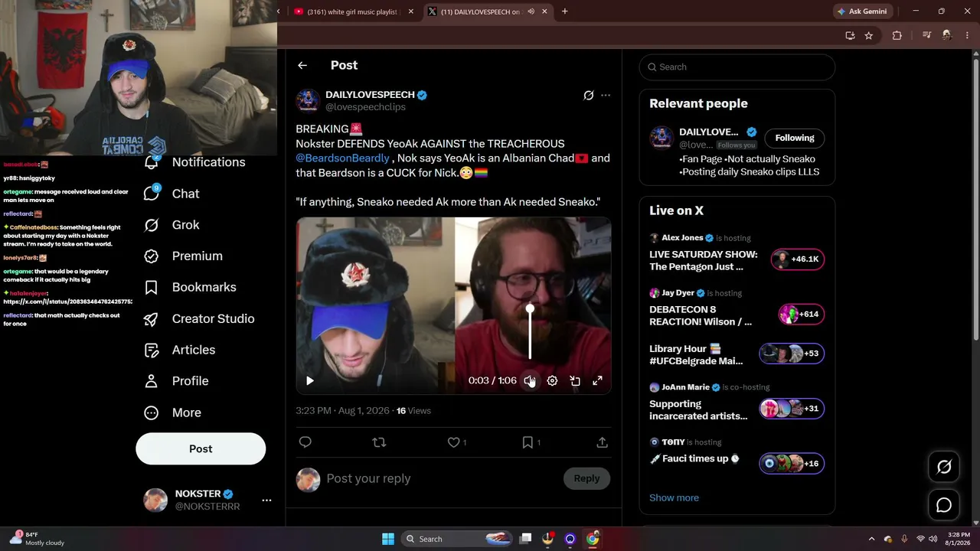The height and width of the screenshot is (551, 980).
Task: Expand the More menu in the sidebar
Action: (x=172, y=412)
